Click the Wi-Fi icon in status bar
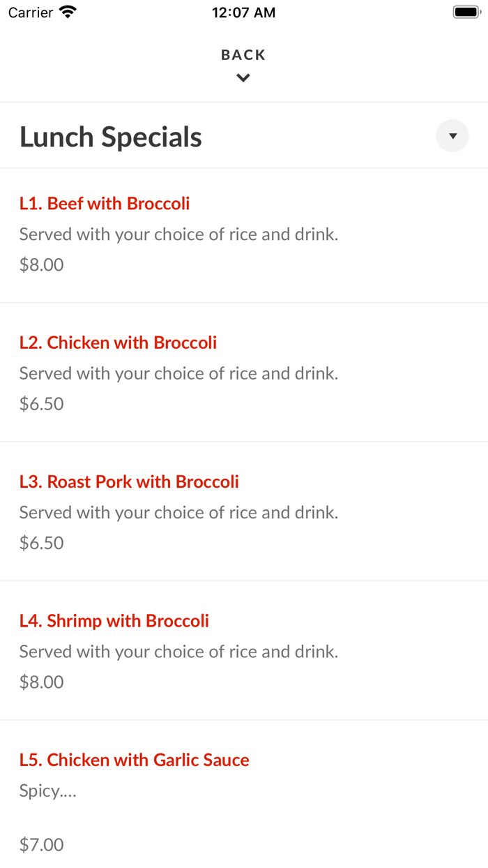This screenshot has width=488, height=868. pos(68,12)
